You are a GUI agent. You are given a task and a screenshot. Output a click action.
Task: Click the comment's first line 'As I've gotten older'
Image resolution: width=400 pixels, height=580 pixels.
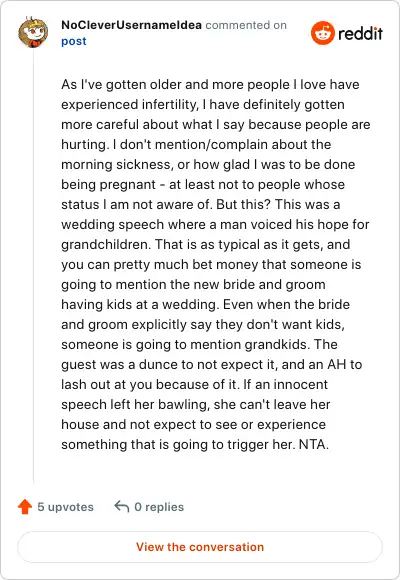(210, 84)
